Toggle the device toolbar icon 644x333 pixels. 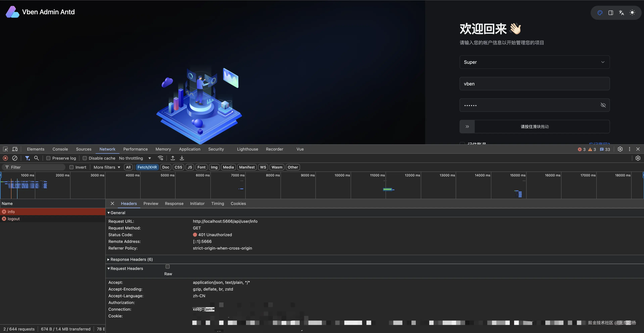click(15, 149)
